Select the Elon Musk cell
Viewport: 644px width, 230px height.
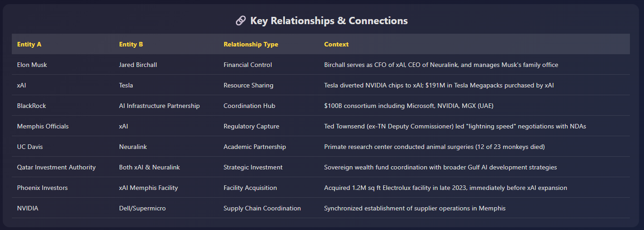[32, 65]
